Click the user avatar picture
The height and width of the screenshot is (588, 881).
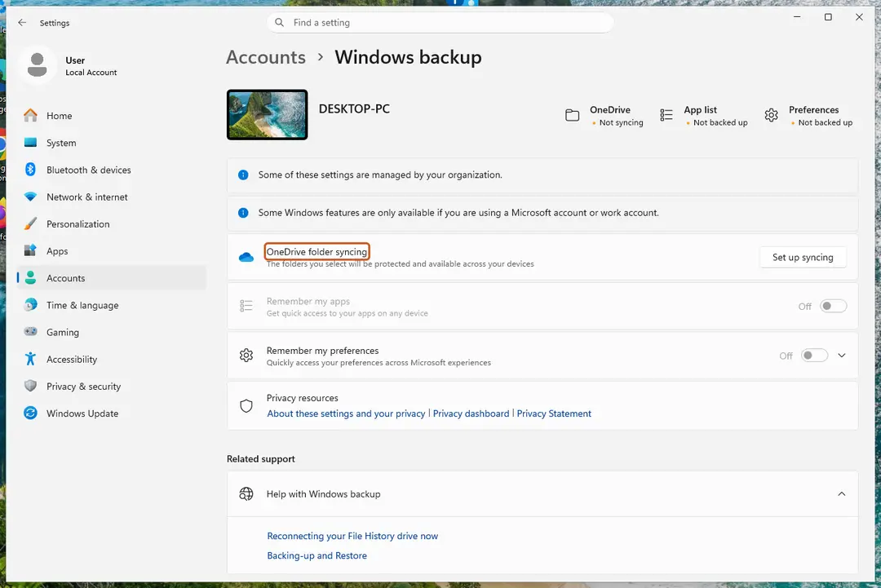click(x=37, y=65)
